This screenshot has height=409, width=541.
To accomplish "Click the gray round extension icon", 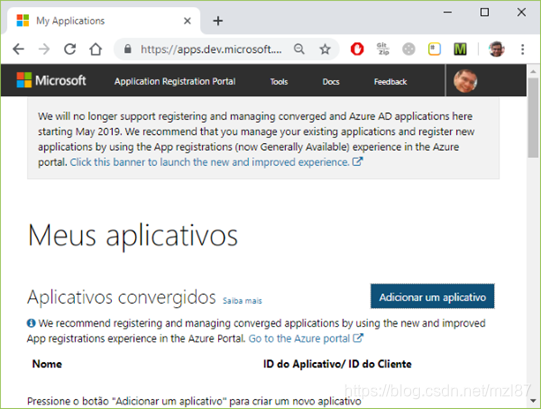I will (409, 49).
